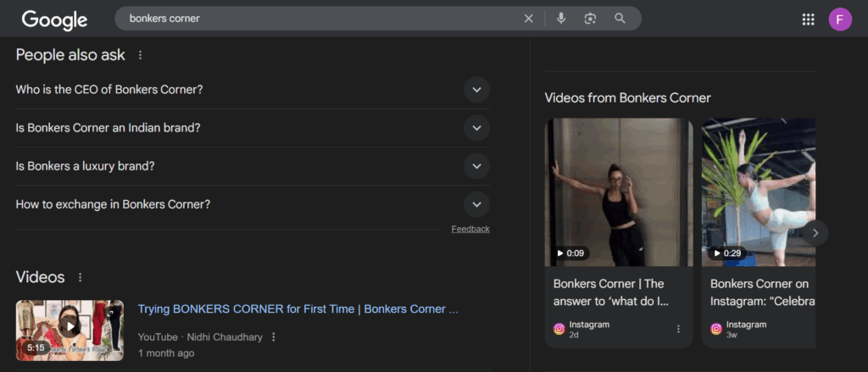Viewport: 868px width, 372px height.
Task: Open 'Bonkers Corner | The answer to' title
Action: [x=611, y=293]
